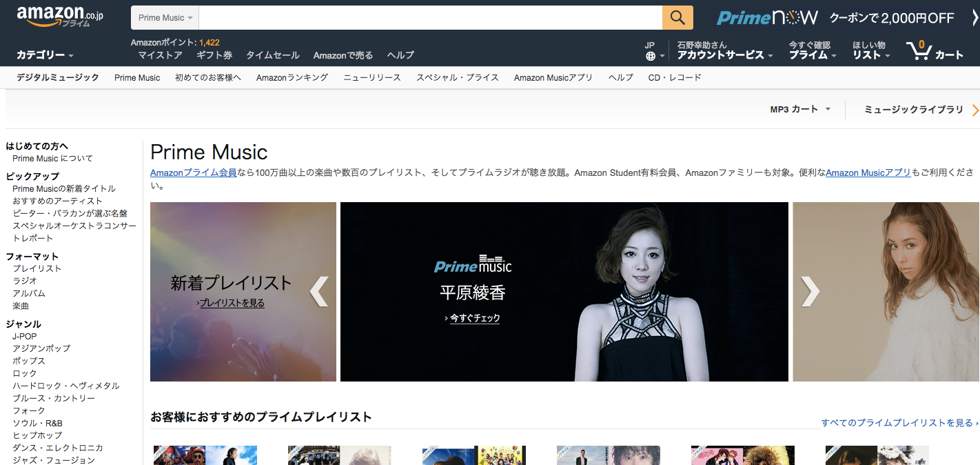The height and width of the screenshot is (465, 980).
Task: Choose the ロック genre
Action: pyautogui.click(x=25, y=373)
